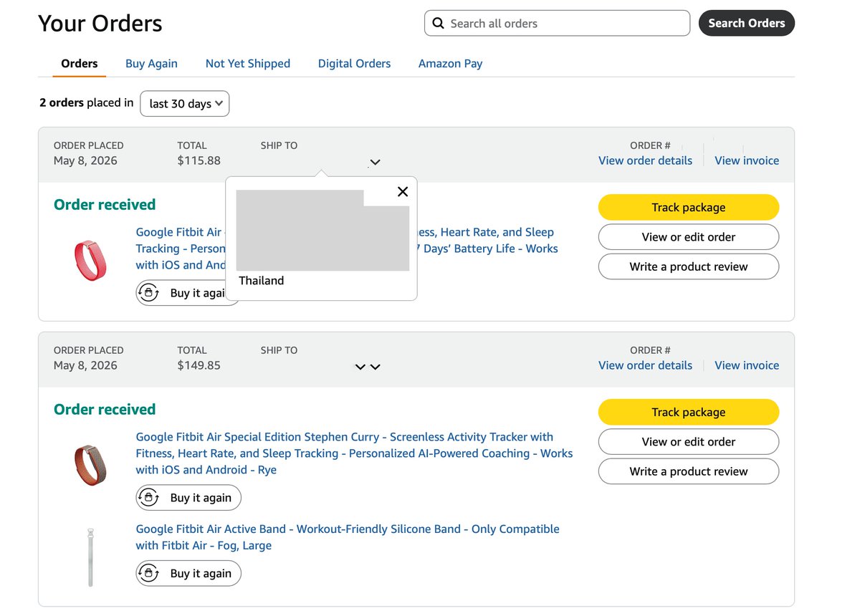
Task: Click the Your Orders heading
Action: click(x=100, y=24)
